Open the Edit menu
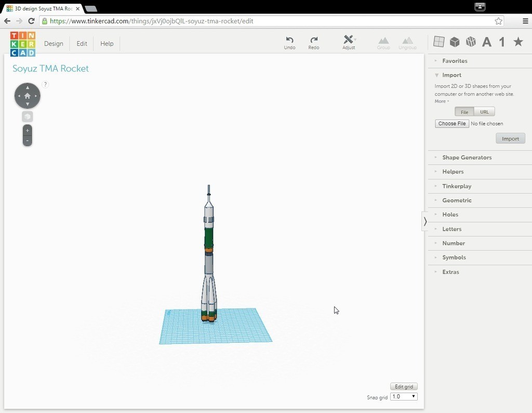This screenshot has height=413, width=532. point(82,44)
